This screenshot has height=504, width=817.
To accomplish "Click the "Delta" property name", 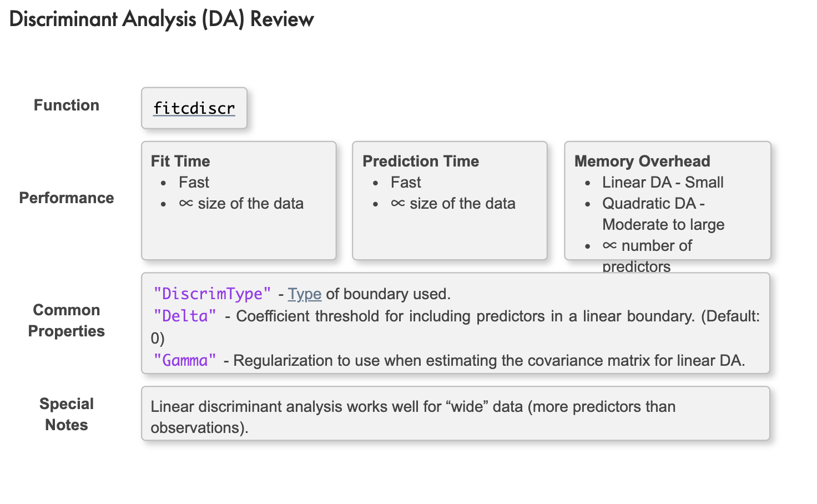I will pyautogui.click(x=185, y=316).
